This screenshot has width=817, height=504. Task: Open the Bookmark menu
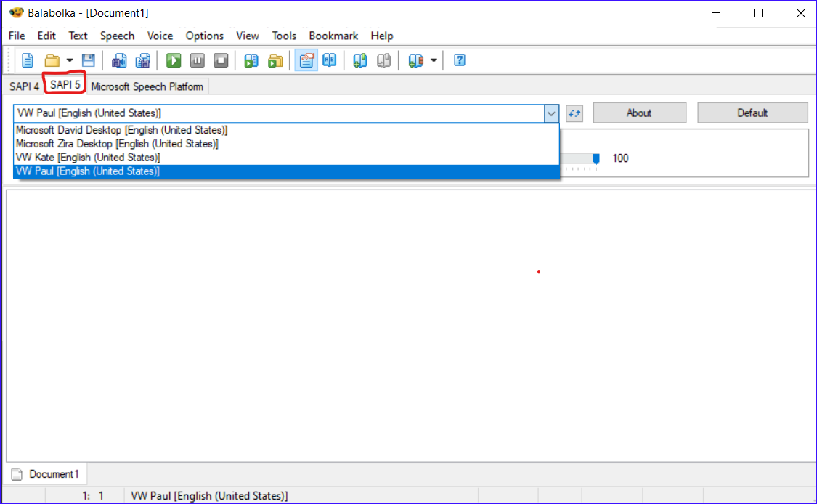pyautogui.click(x=333, y=36)
